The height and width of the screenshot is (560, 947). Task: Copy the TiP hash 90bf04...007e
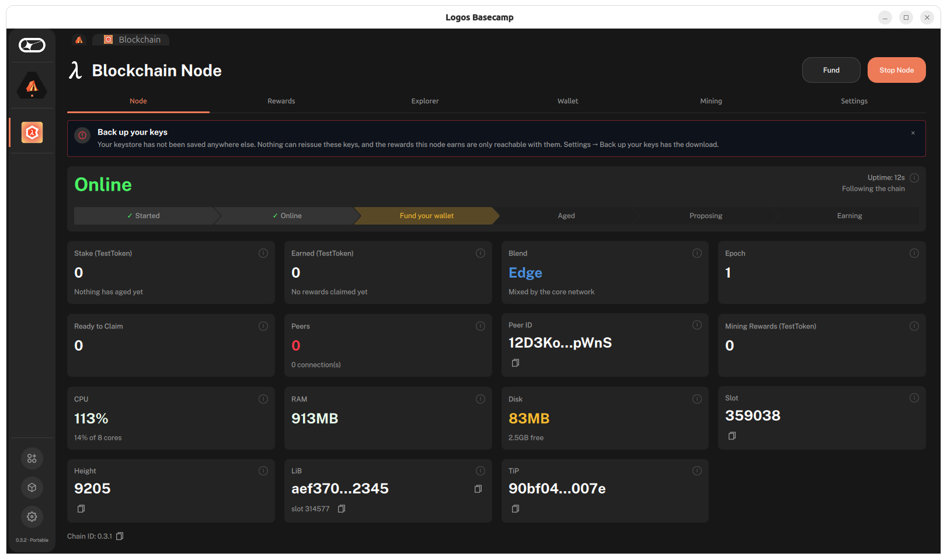[x=516, y=509]
